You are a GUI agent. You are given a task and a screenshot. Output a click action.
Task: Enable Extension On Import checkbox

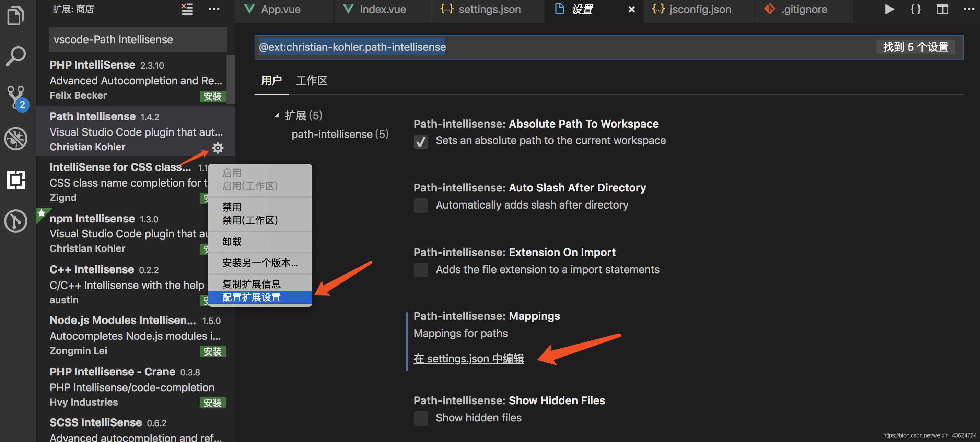pos(421,270)
